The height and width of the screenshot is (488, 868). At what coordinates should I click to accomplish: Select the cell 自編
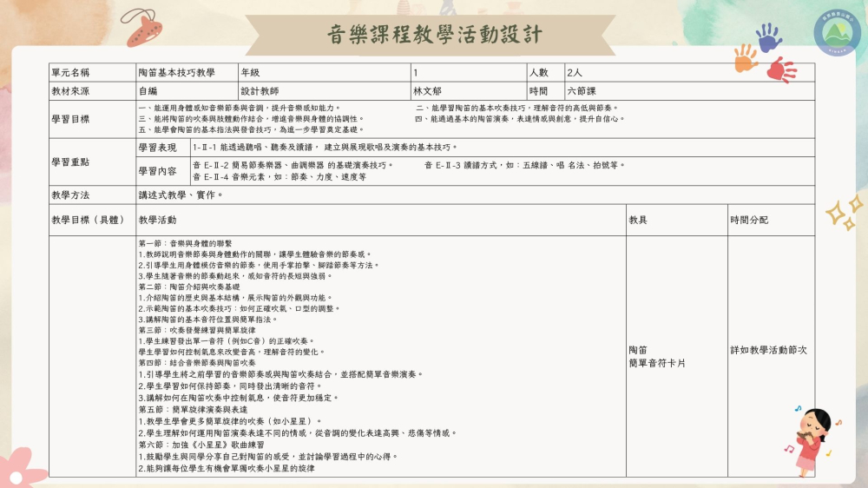pos(187,91)
